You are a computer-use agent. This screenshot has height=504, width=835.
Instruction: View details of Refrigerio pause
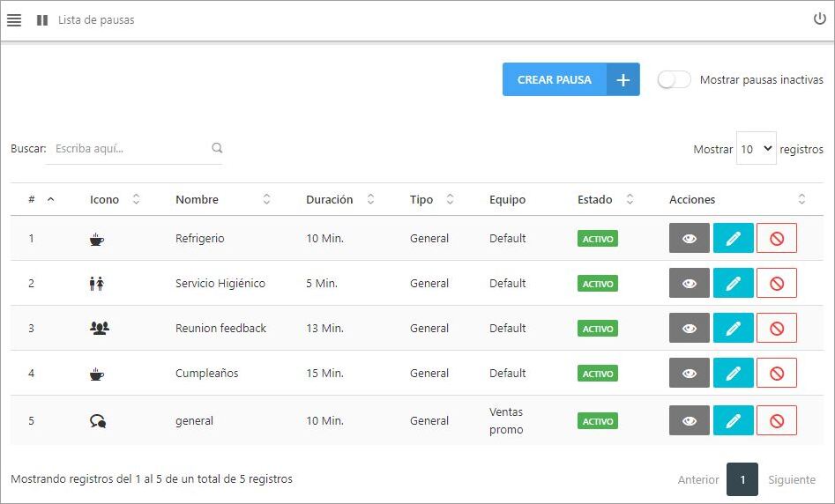point(689,238)
